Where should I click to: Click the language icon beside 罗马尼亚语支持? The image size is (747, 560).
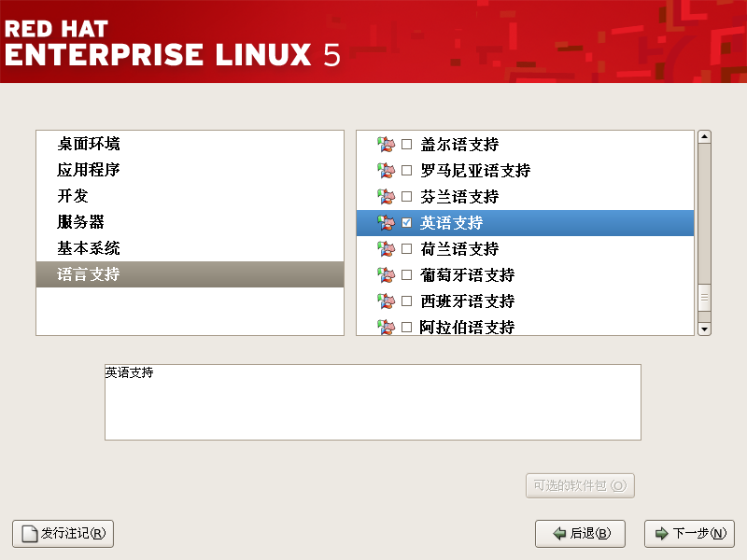click(386, 170)
